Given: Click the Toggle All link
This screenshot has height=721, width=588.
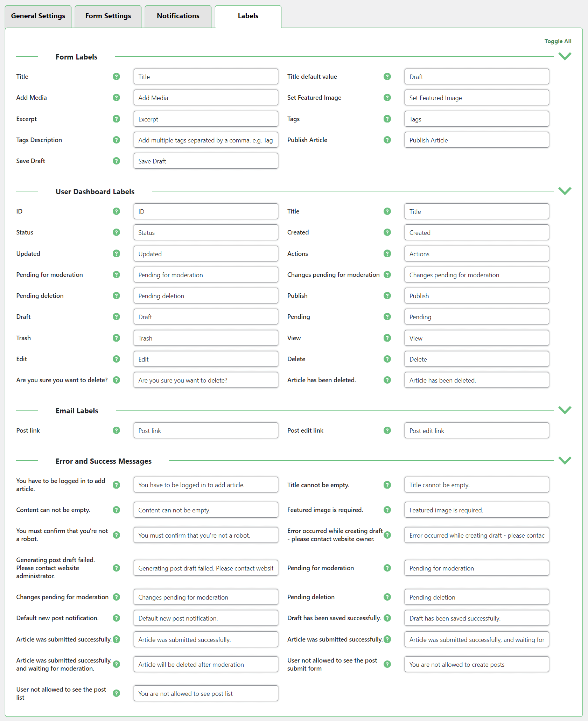Looking at the screenshot, I should 558,41.
